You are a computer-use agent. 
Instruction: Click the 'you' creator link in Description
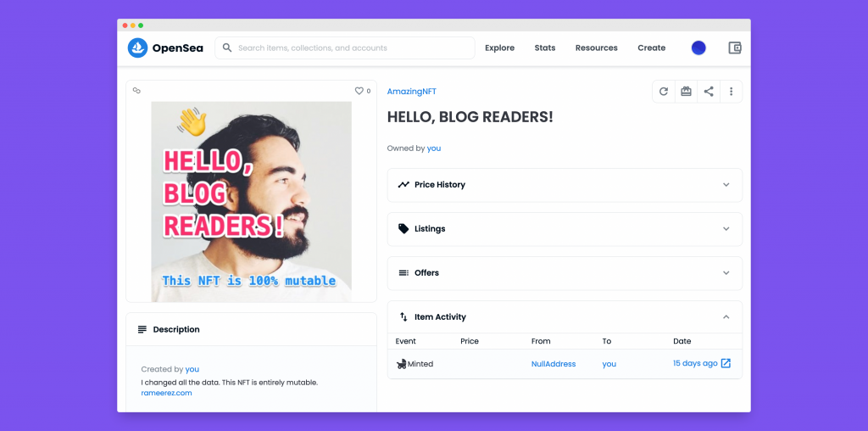192,369
